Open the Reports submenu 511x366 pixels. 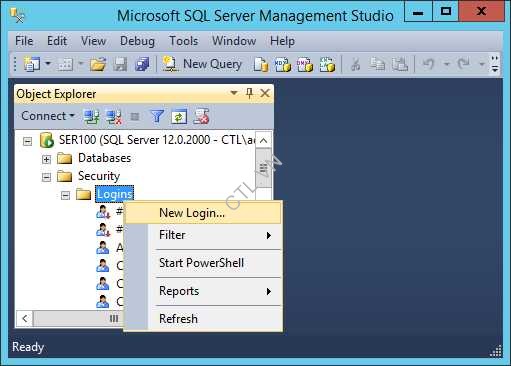tap(203, 291)
